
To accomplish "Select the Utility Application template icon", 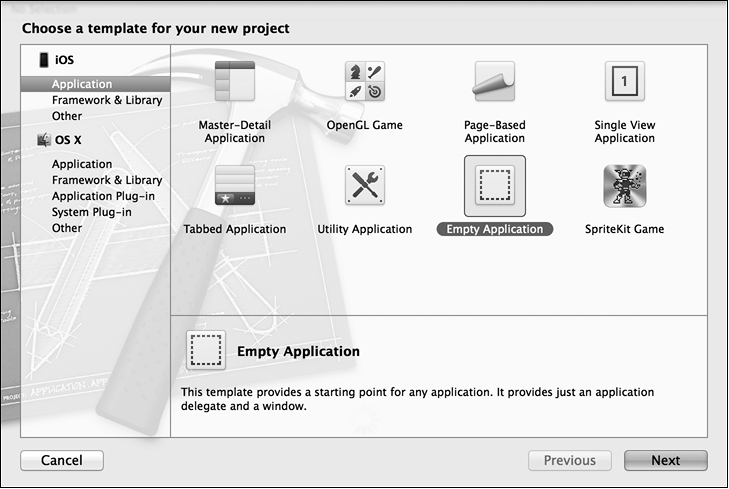I will click(x=365, y=185).
